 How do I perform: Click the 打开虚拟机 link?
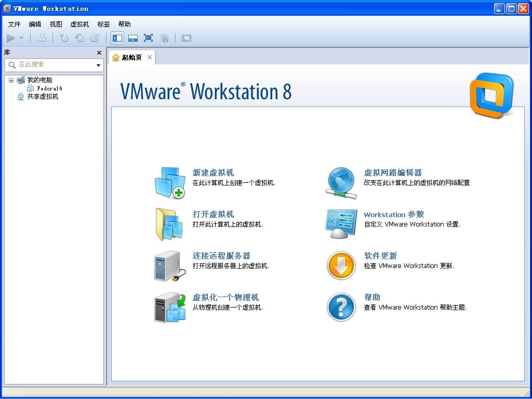click(213, 214)
